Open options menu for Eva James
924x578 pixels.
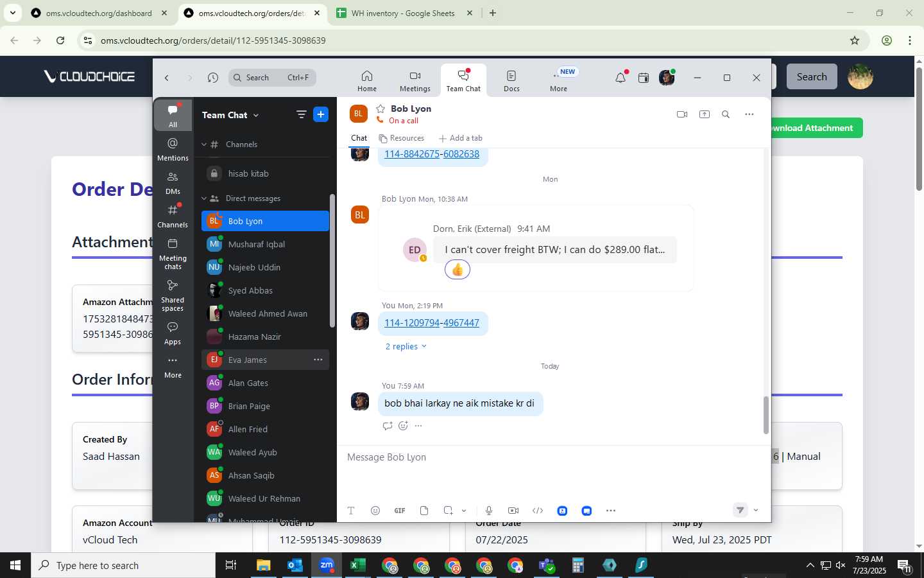coord(318,360)
